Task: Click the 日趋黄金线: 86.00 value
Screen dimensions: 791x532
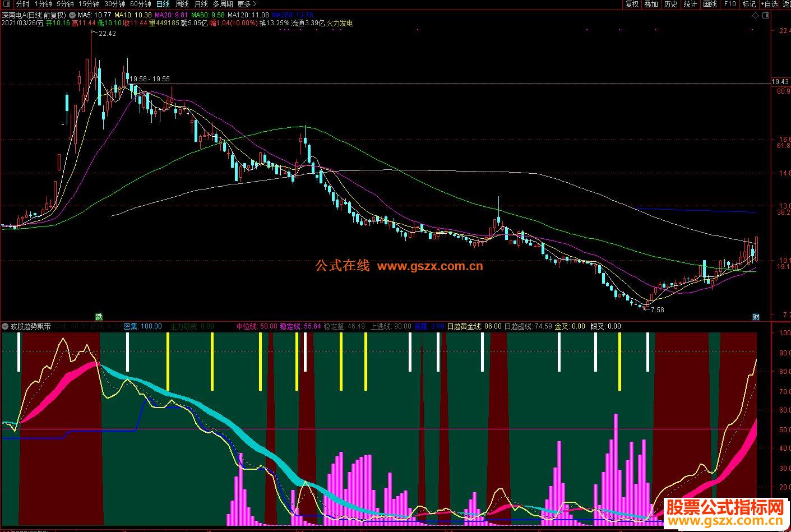Action: tap(474, 326)
